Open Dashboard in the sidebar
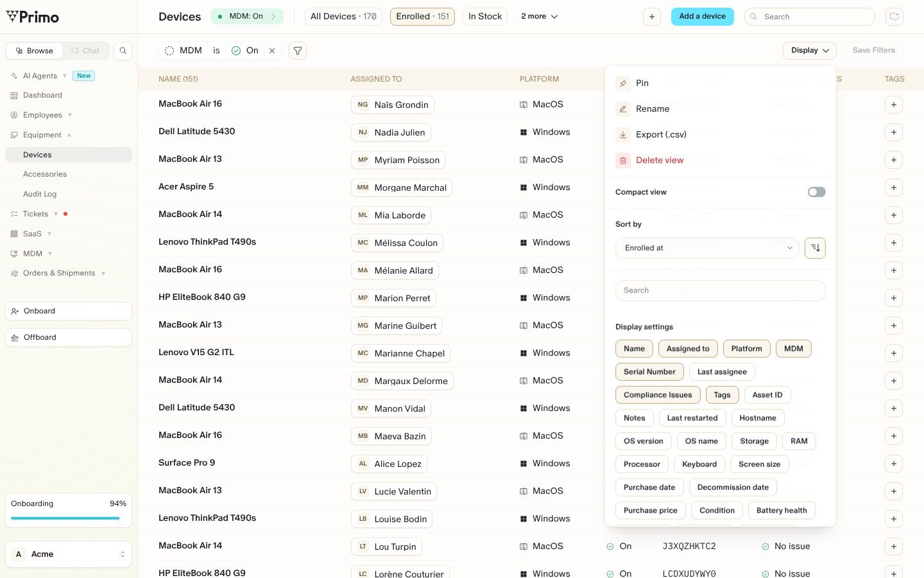The height and width of the screenshot is (578, 924). (x=42, y=95)
